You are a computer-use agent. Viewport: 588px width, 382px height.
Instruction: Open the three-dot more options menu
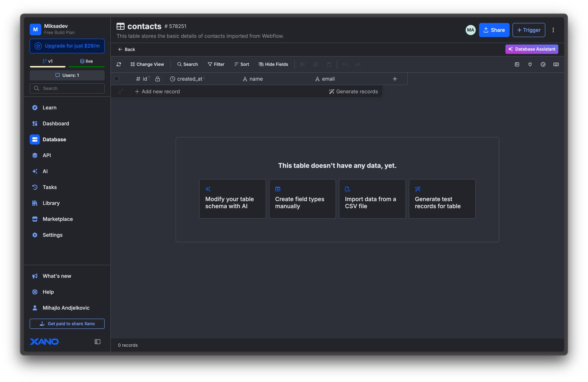click(553, 30)
